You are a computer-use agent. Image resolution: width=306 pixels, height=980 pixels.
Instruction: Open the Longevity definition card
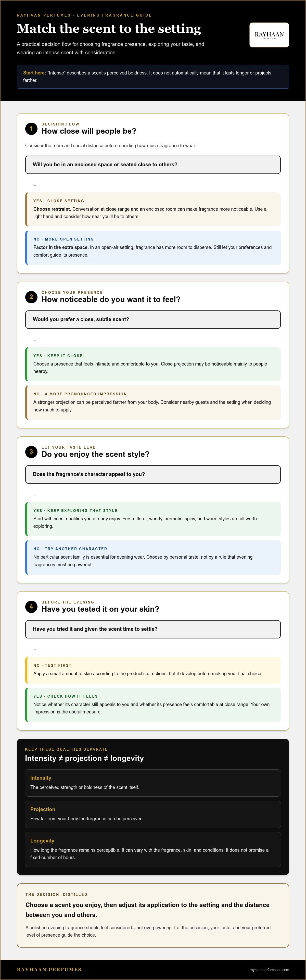(153, 849)
